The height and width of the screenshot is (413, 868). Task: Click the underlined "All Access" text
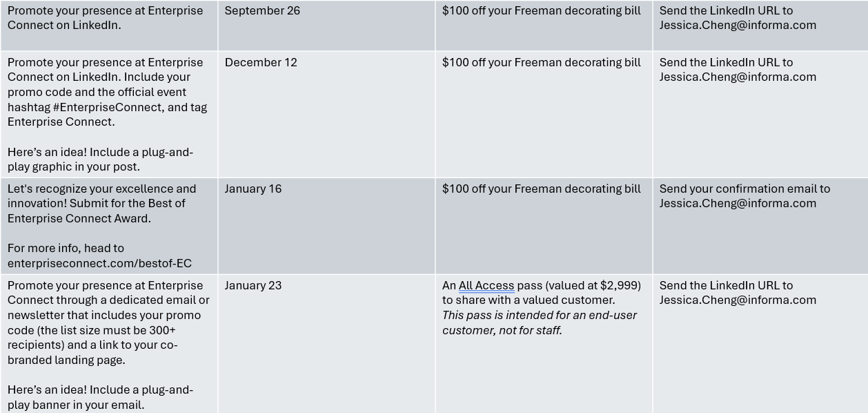coord(486,286)
